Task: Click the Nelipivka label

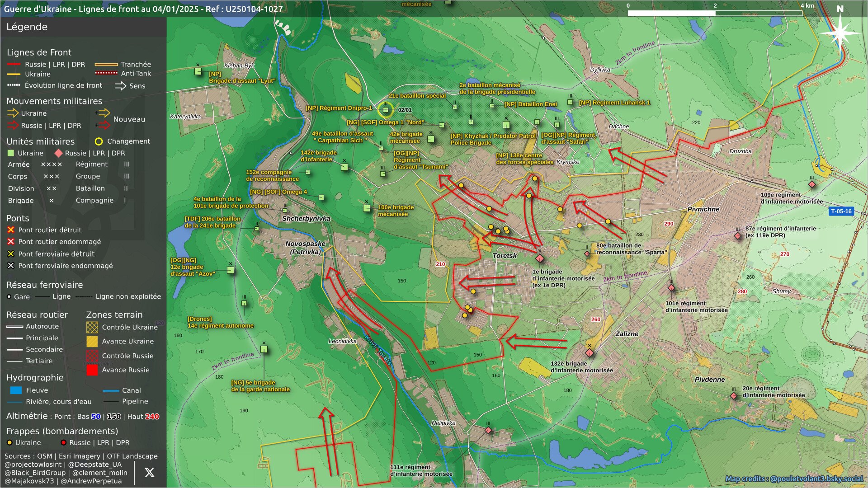Action: click(x=443, y=423)
